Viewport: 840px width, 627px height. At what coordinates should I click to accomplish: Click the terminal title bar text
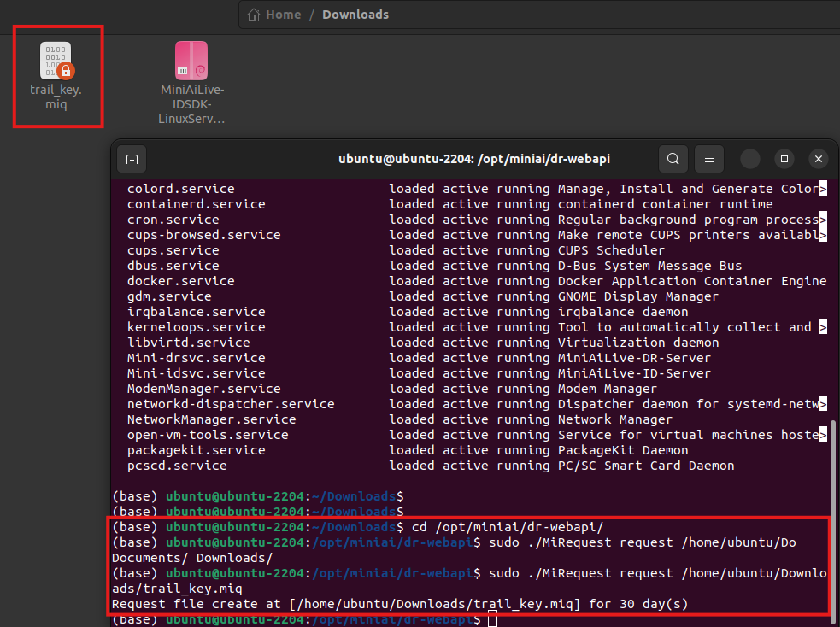[x=474, y=159]
